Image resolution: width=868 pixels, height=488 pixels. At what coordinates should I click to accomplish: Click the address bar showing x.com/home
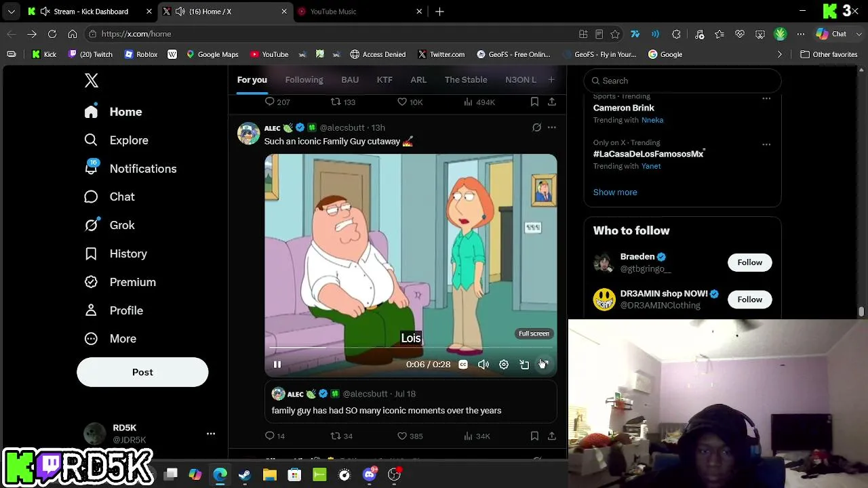tap(332, 34)
